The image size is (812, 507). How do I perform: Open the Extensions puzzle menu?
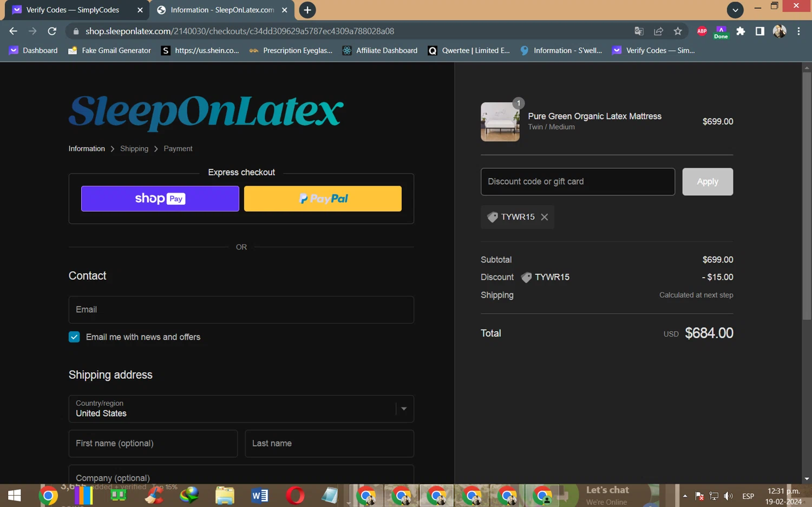point(741,31)
